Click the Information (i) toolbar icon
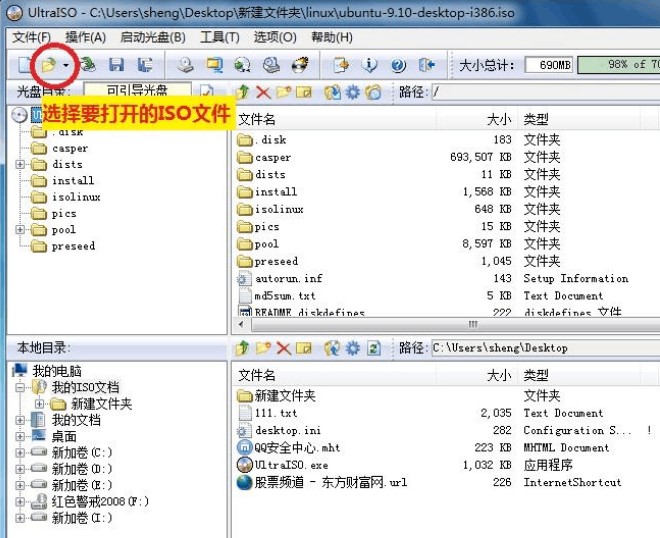This screenshot has height=538, width=660. coord(369,65)
